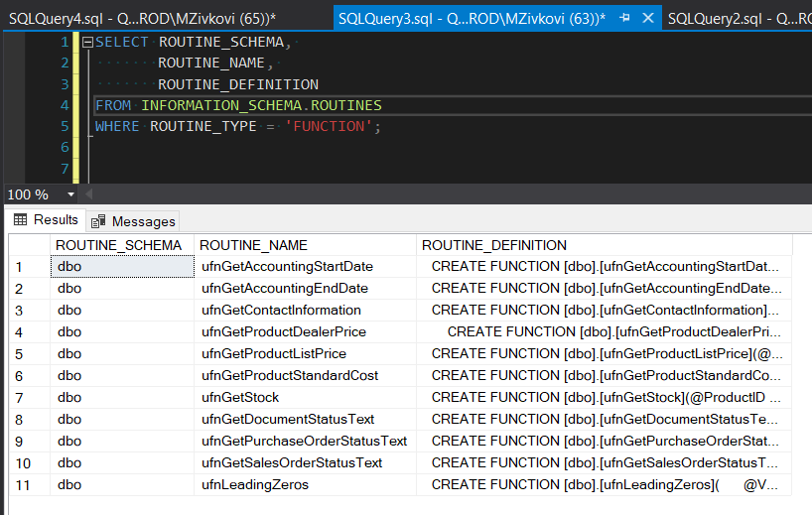
Task: Click the ufnGetPurchaseOrderStatusText name cell
Action: (305, 441)
